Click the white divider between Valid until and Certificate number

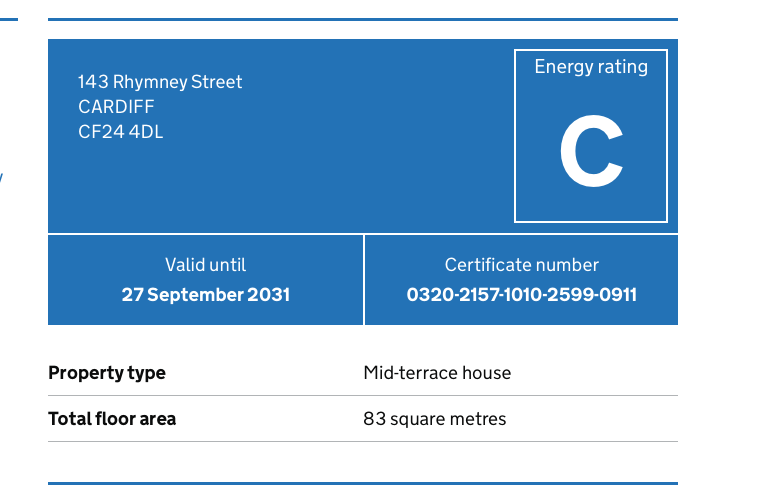(364, 280)
